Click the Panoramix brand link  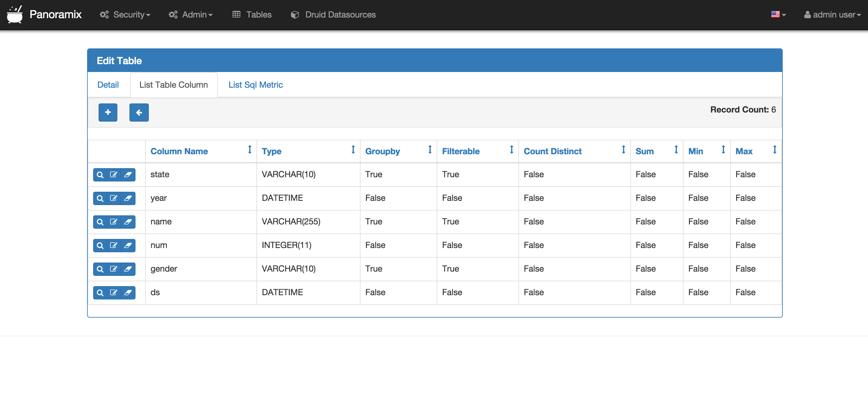pos(56,15)
